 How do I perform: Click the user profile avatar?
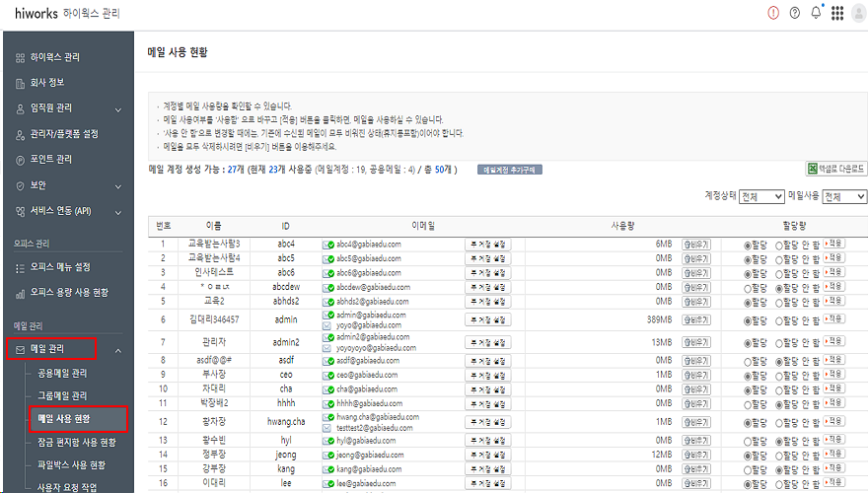[860, 13]
